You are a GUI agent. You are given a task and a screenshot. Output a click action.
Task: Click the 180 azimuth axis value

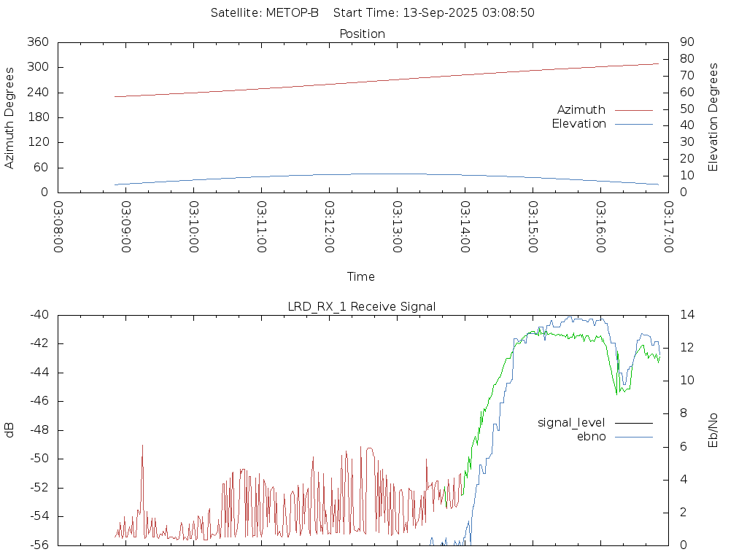point(38,117)
